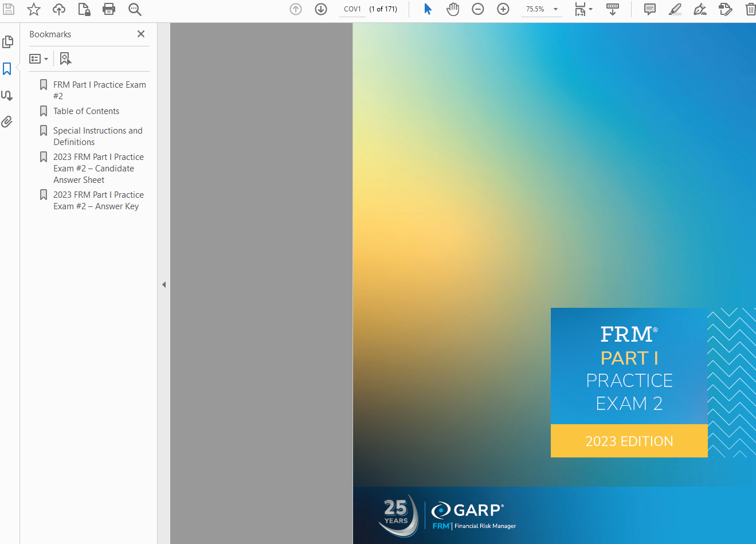Open the zoom percentage dropdown
Viewport: 756px width, 544px height.
coord(555,9)
